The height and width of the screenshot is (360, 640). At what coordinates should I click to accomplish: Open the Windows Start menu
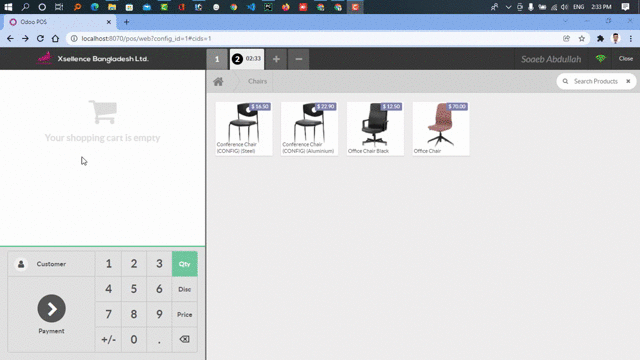click(x=8, y=7)
